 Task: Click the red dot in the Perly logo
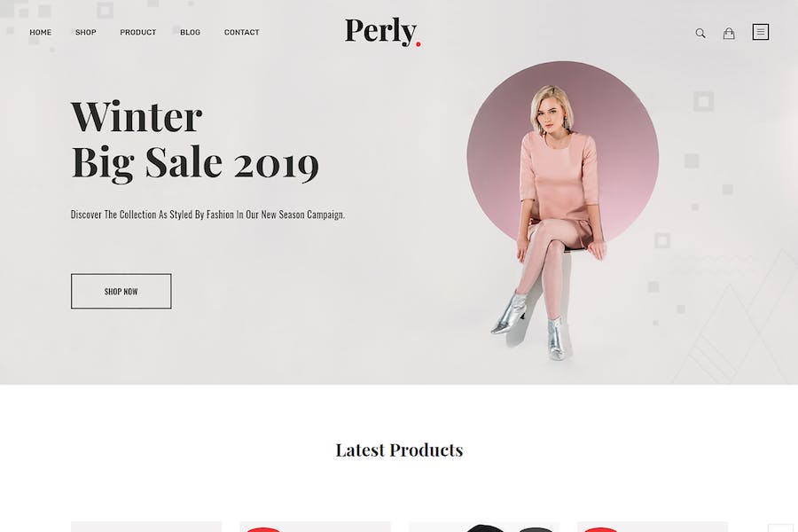point(419,44)
